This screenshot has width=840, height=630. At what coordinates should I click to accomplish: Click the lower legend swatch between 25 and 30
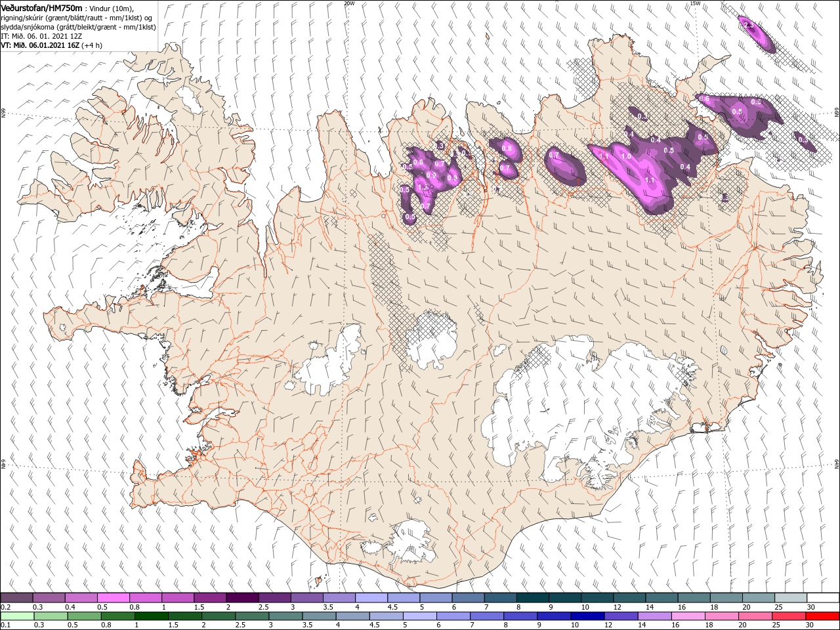point(788,616)
